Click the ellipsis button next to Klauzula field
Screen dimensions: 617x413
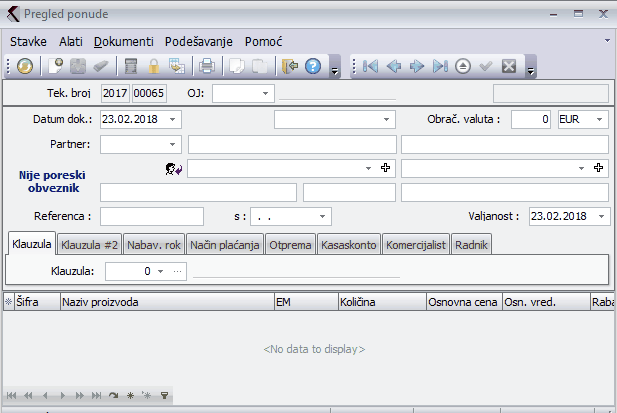pos(178,271)
